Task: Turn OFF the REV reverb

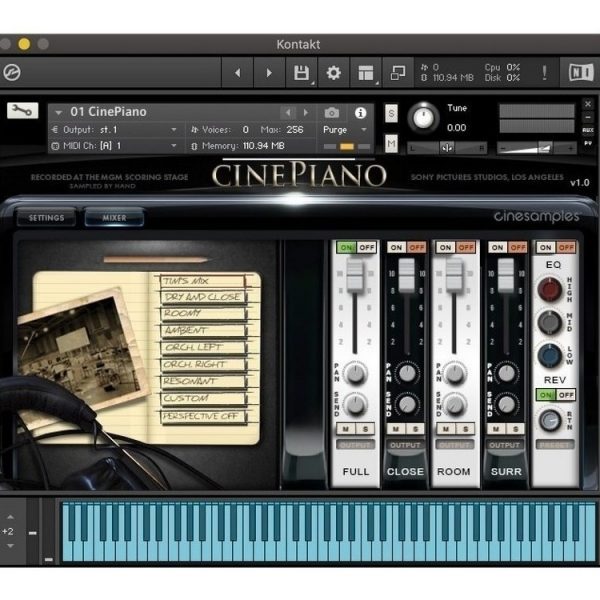Action: click(566, 395)
